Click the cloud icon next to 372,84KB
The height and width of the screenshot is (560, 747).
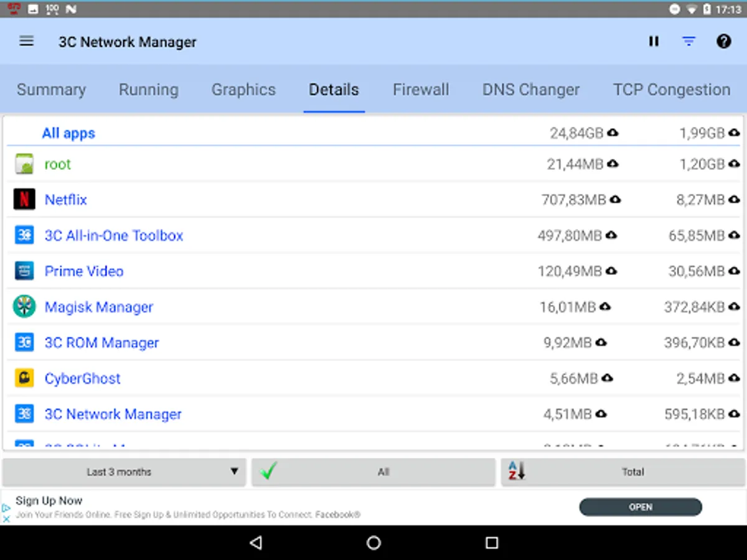coord(735,307)
